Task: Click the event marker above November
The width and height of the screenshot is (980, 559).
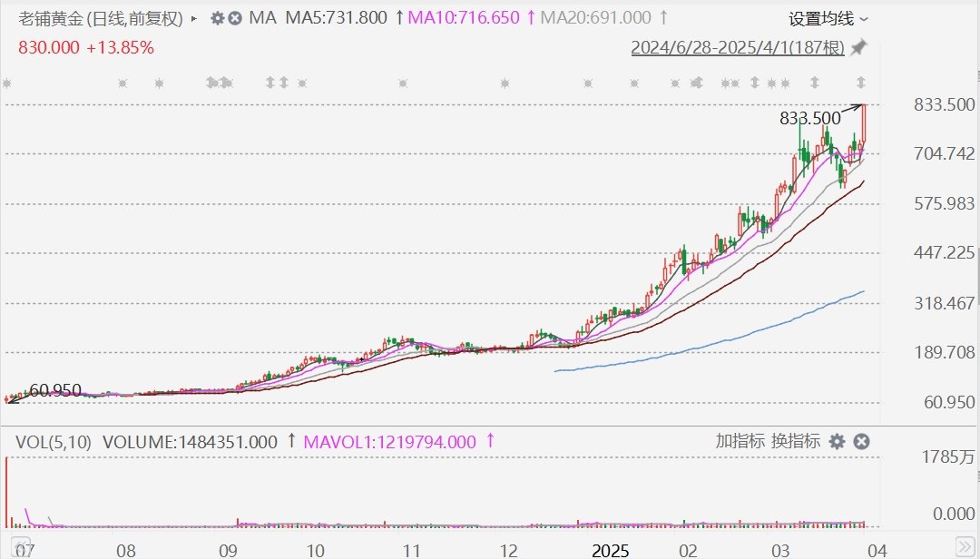Action: pos(403,83)
